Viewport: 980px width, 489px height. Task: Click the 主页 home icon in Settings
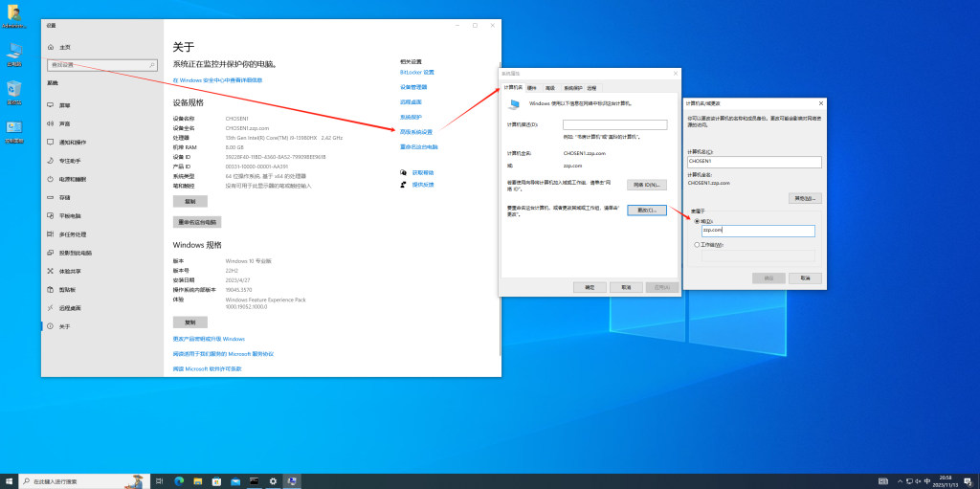[x=50, y=47]
